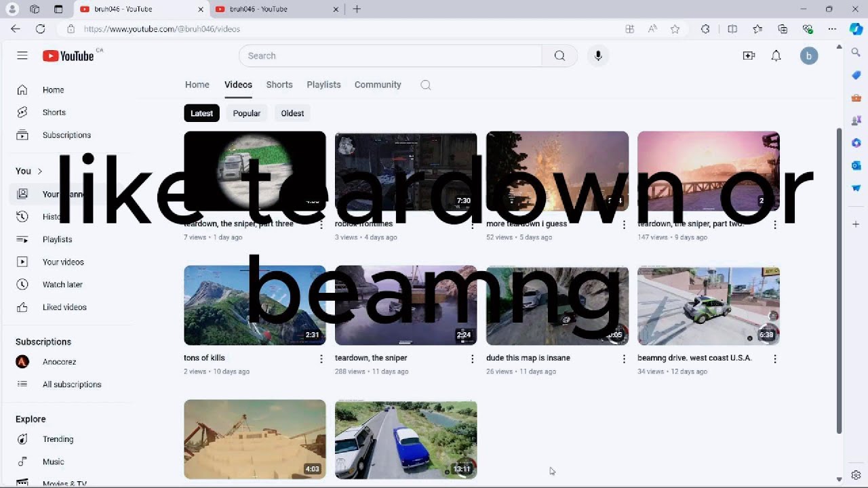Play the 4:03 video thumbnail
Image resolution: width=868 pixels, height=488 pixels.
255,440
